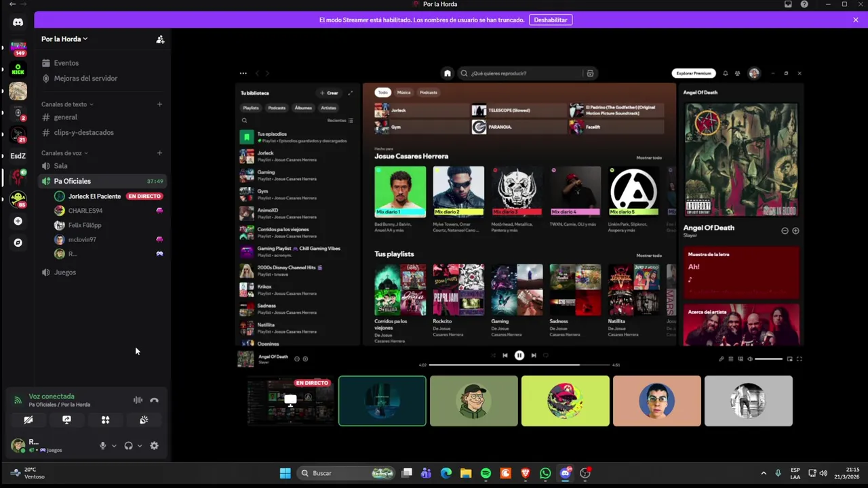The height and width of the screenshot is (488, 868).
Task: Toggle microphone mute
Action: click(103, 445)
